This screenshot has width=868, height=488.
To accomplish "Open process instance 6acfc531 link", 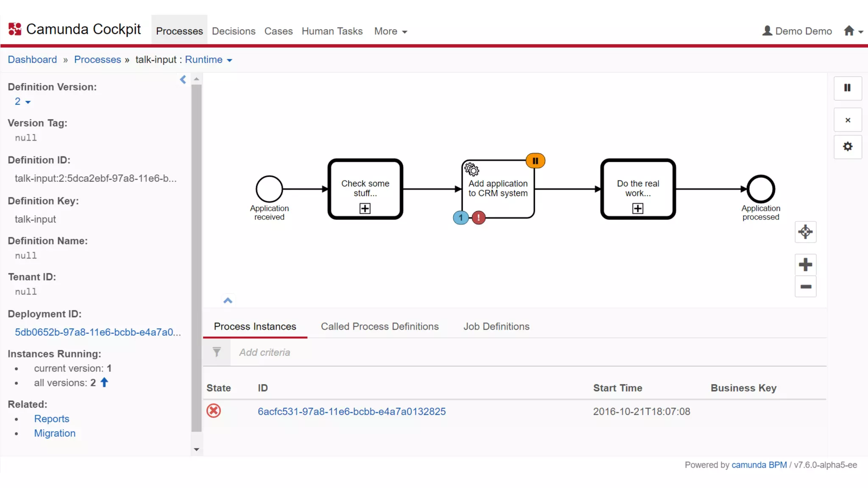I will pos(351,411).
